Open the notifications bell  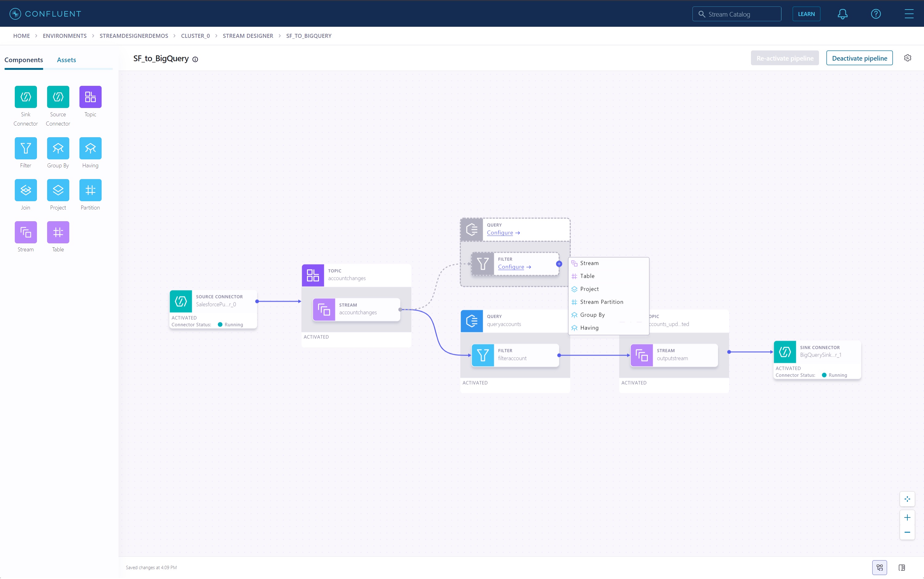click(842, 14)
